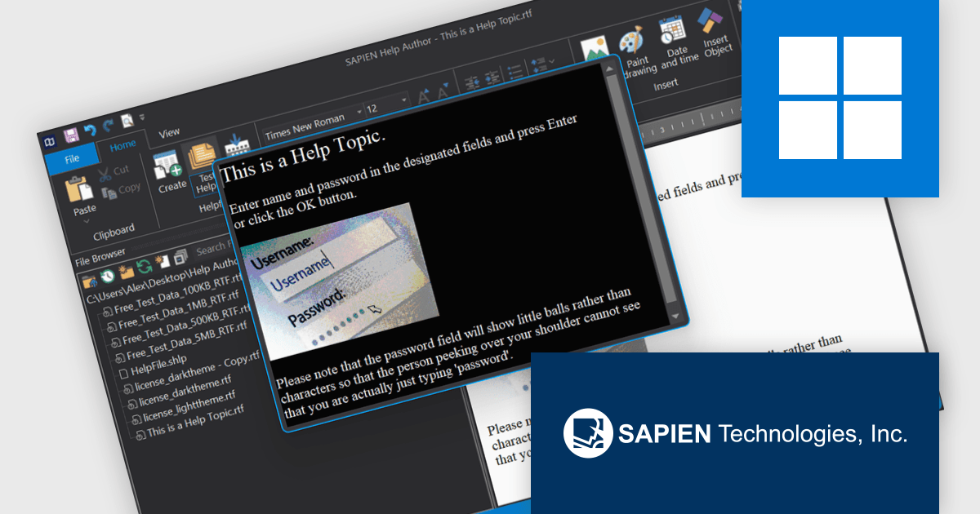Click the print preview magnifier icon
Screen dimensions: 980x514
(127, 122)
